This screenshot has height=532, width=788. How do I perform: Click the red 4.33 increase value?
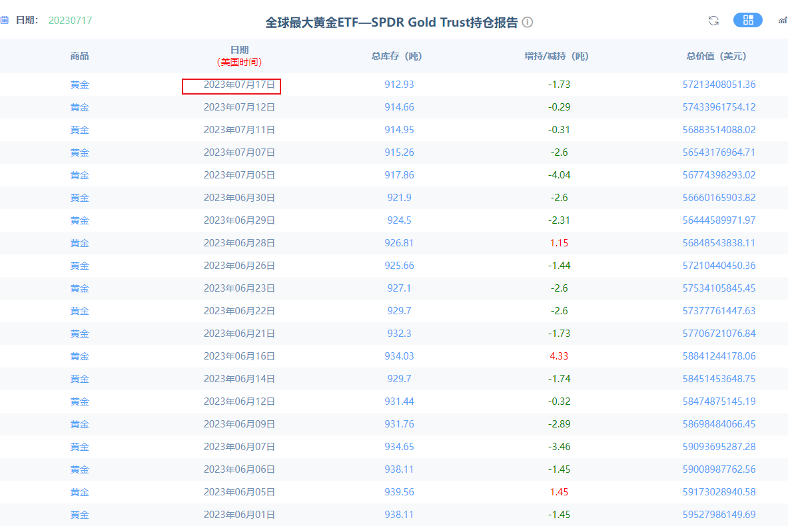pos(559,356)
